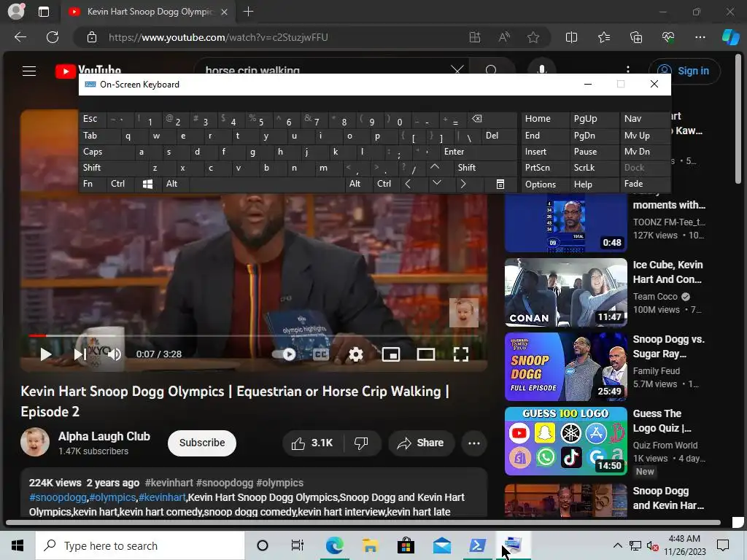Toggle left Ctrl key on On-Screen Keyboard
The image size is (747, 560).
pyautogui.click(x=120, y=184)
